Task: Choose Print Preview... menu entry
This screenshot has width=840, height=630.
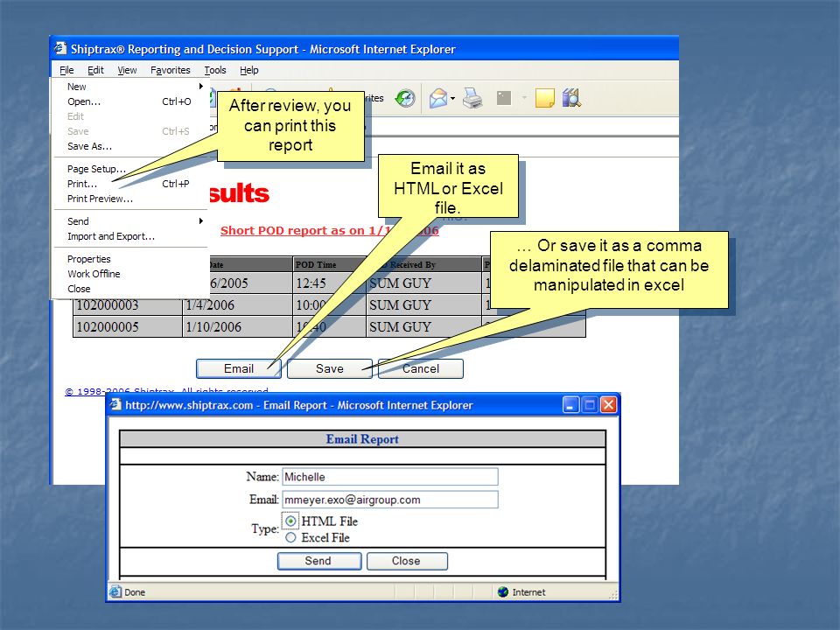Action: [x=130, y=199]
